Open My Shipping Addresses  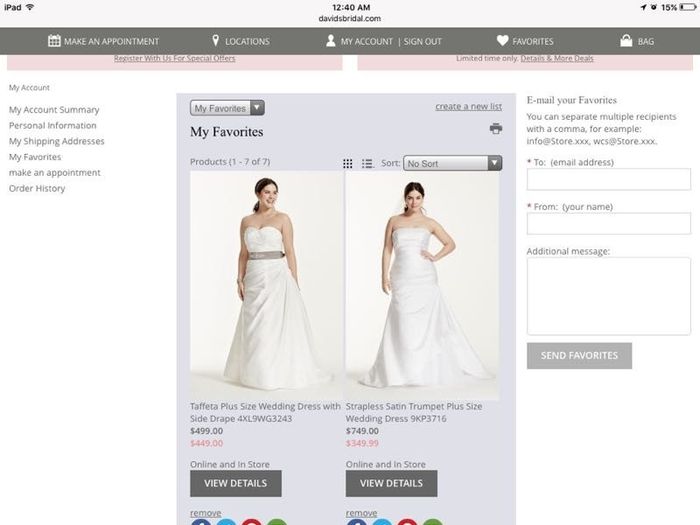click(x=57, y=141)
